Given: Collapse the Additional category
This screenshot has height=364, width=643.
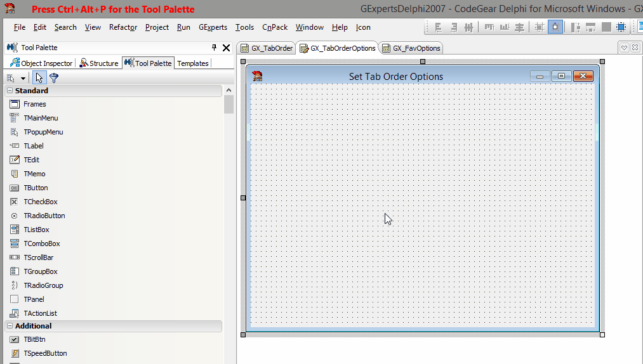Looking at the screenshot, I should [x=10, y=326].
